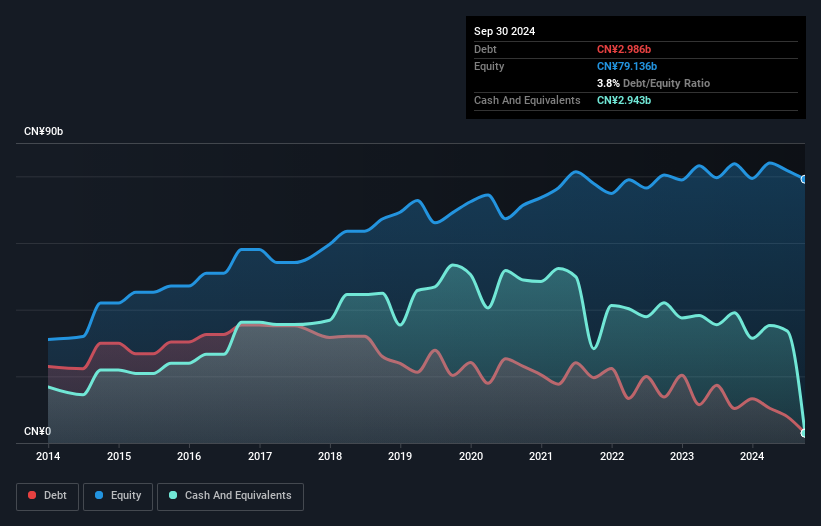821x526 pixels.
Task: Click the 2021 x-axis label
Action: point(541,456)
